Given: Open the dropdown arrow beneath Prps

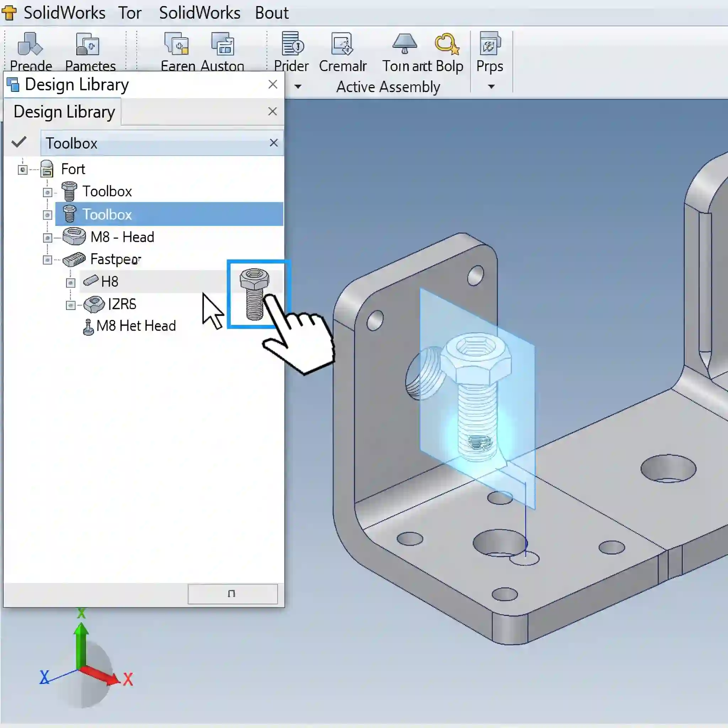Looking at the screenshot, I should click(x=491, y=87).
